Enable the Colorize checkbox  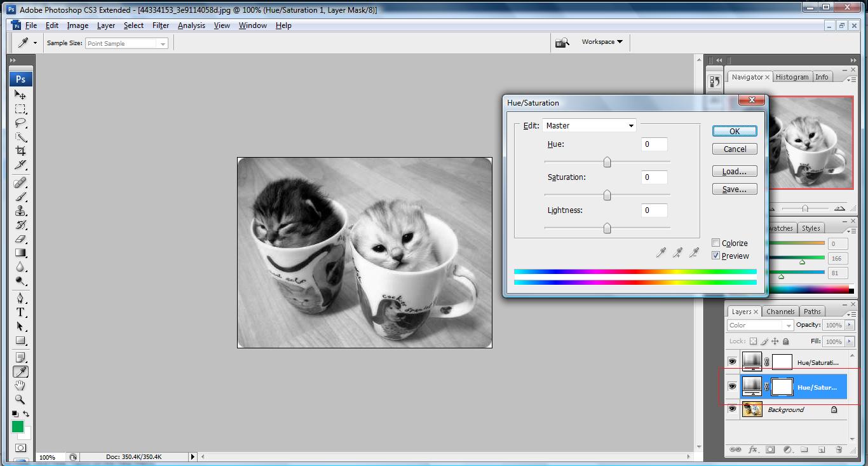715,243
